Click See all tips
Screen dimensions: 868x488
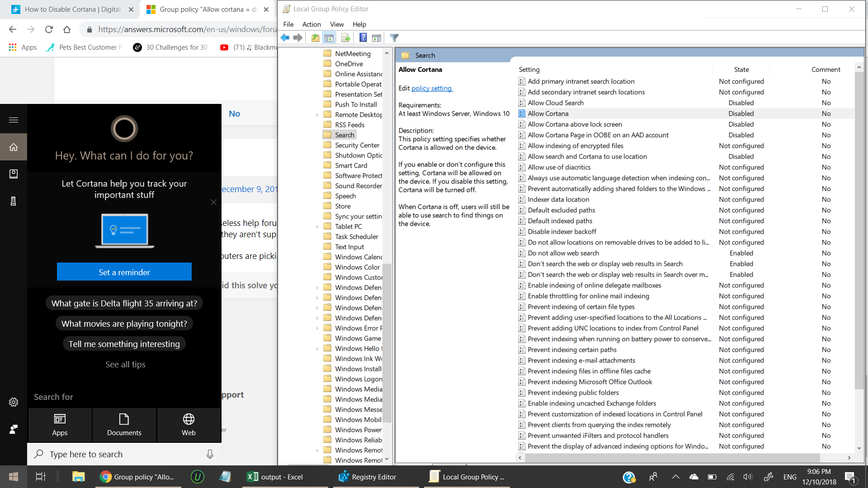pos(125,364)
